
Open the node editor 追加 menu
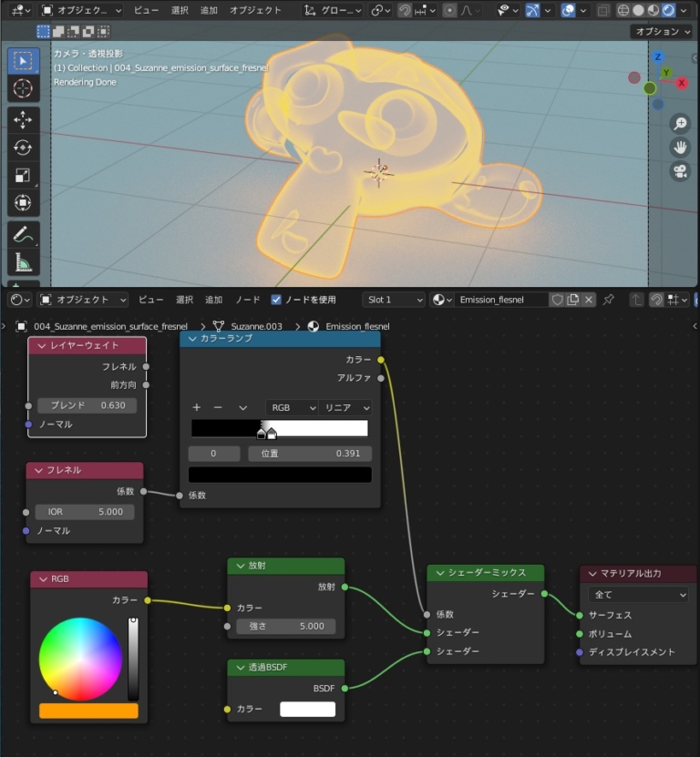coord(213,300)
